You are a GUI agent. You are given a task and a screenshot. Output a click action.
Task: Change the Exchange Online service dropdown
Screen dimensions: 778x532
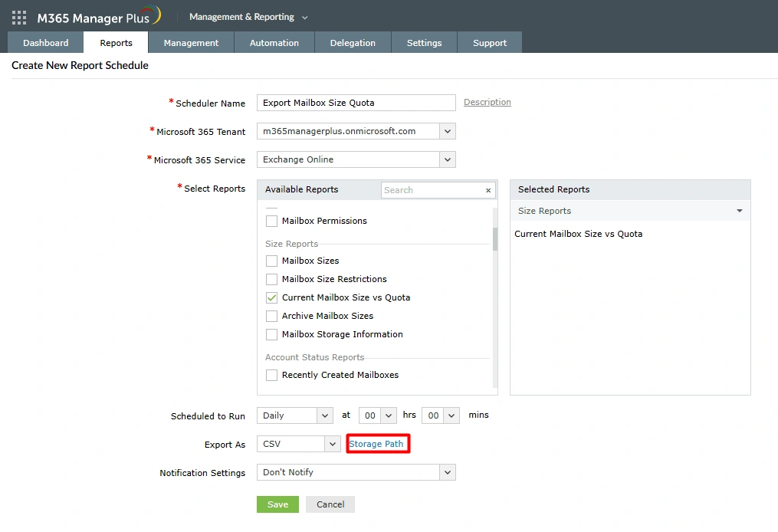[x=447, y=159]
